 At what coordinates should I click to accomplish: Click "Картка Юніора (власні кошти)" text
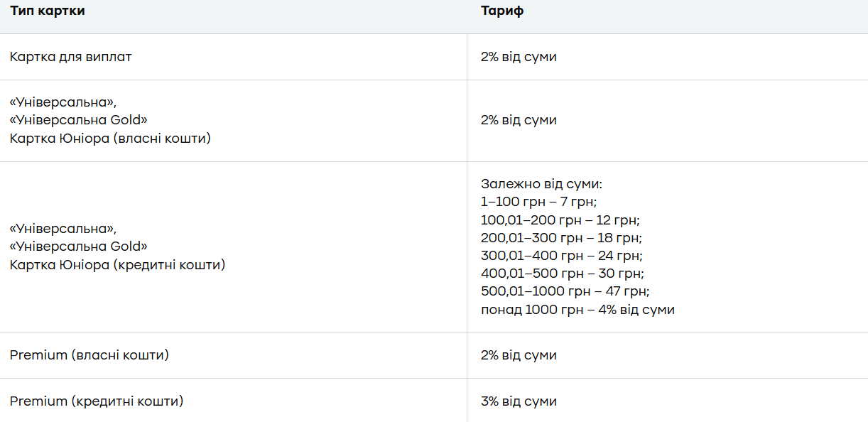pyautogui.click(x=110, y=139)
